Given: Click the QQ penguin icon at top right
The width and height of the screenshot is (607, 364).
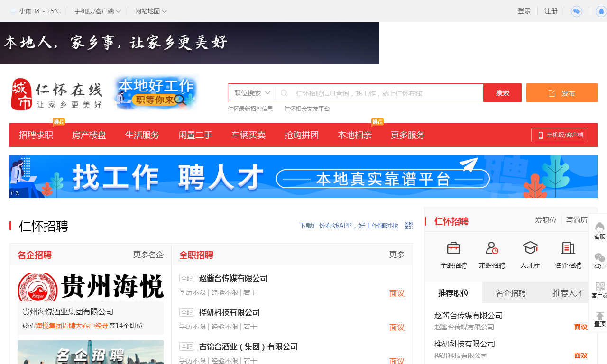Looking at the screenshot, I should point(601,11).
